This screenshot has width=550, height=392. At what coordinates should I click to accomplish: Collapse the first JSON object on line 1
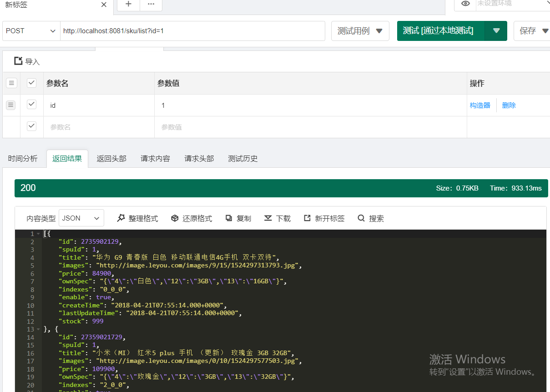[x=38, y=233]
